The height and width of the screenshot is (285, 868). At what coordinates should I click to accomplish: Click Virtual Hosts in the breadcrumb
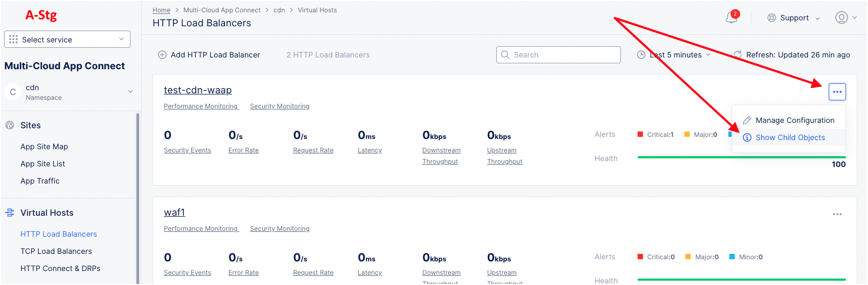317,10
